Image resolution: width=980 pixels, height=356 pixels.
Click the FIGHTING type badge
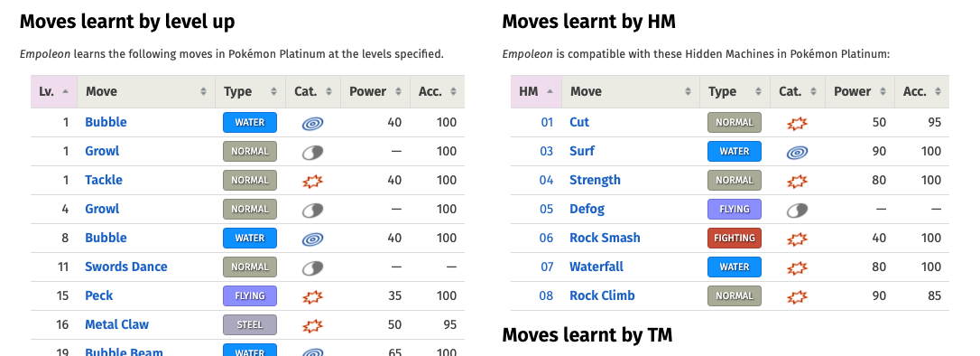point(735,238)
